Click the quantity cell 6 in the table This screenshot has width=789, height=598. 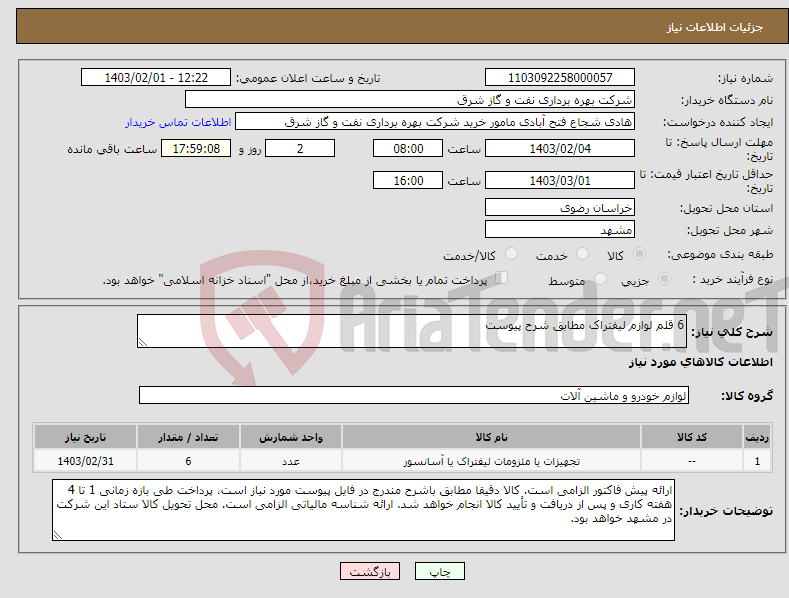(x=188, y=461)
